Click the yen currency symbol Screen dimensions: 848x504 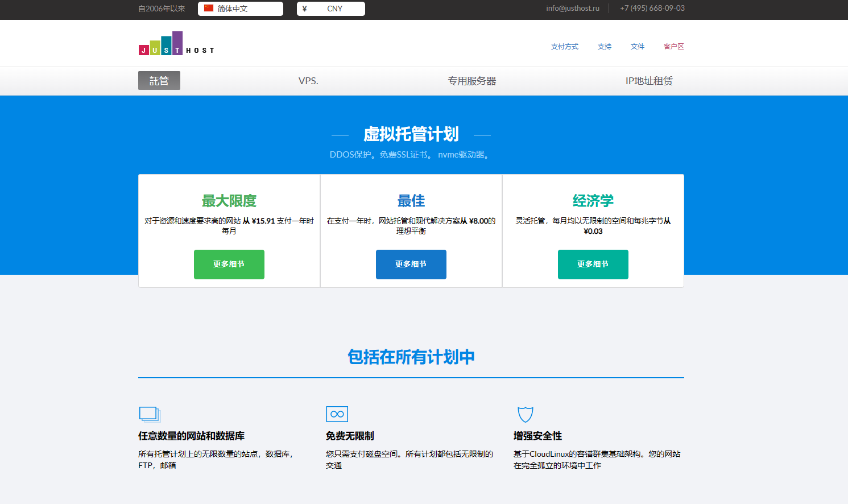[x=305, y=9]
